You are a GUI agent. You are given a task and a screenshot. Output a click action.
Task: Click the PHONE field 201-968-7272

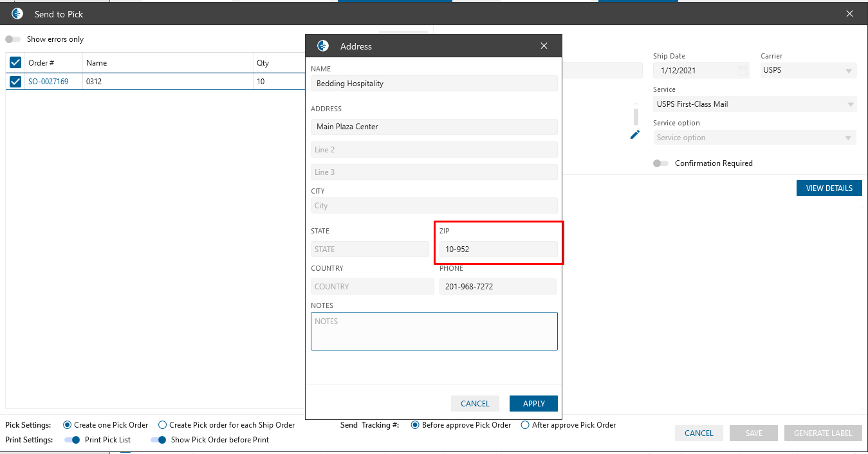pyautogui.click(x=498, y=287)
